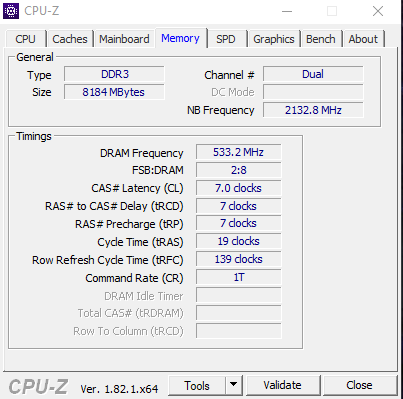Click the DRAM Frequency label
Viewport: 403px width, 399px height.
142,153
